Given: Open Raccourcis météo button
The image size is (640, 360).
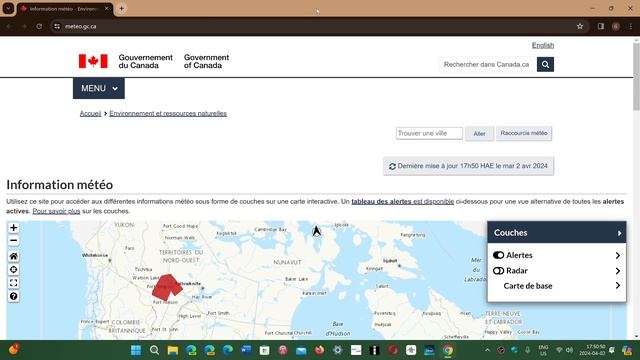Looking at the screenshot, I should click(x=524, y=133).
